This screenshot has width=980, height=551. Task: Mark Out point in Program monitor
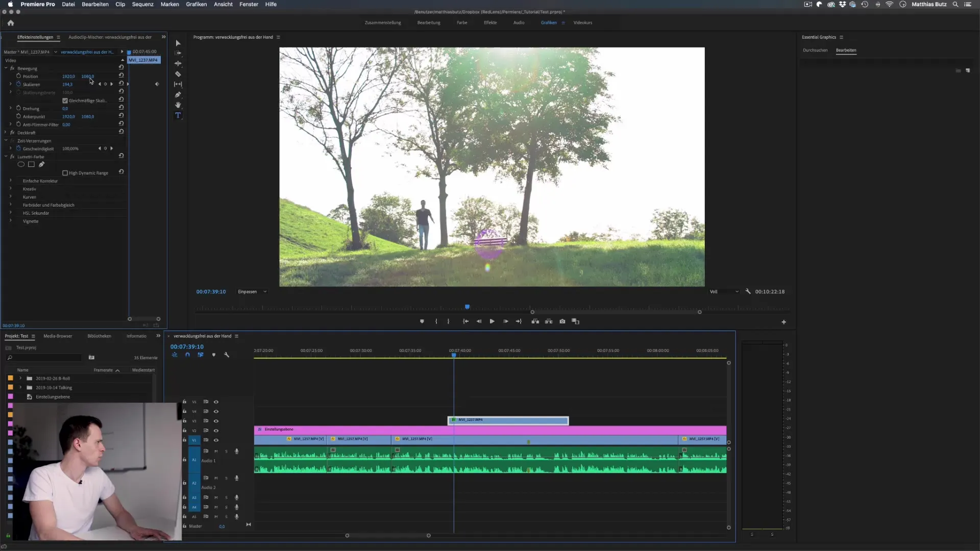click(x=448, y=321)
